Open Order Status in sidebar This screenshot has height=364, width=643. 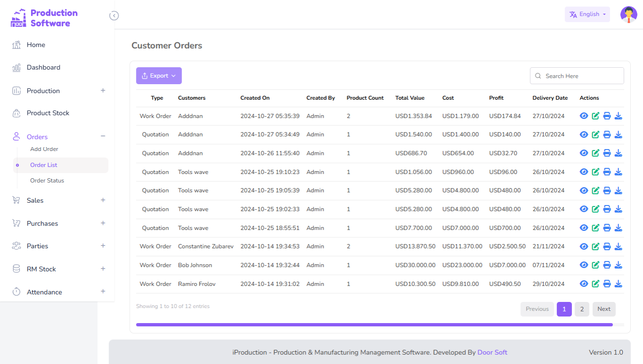(x=47, y=181)
